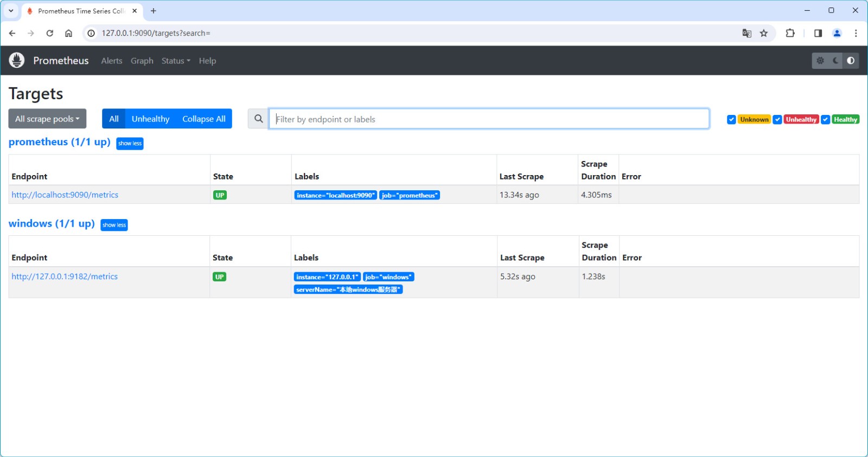Viewport: 868px width, 457px height.
Task: Click the 1.238s scrape duration value
Action: click(x=593, y=276)
